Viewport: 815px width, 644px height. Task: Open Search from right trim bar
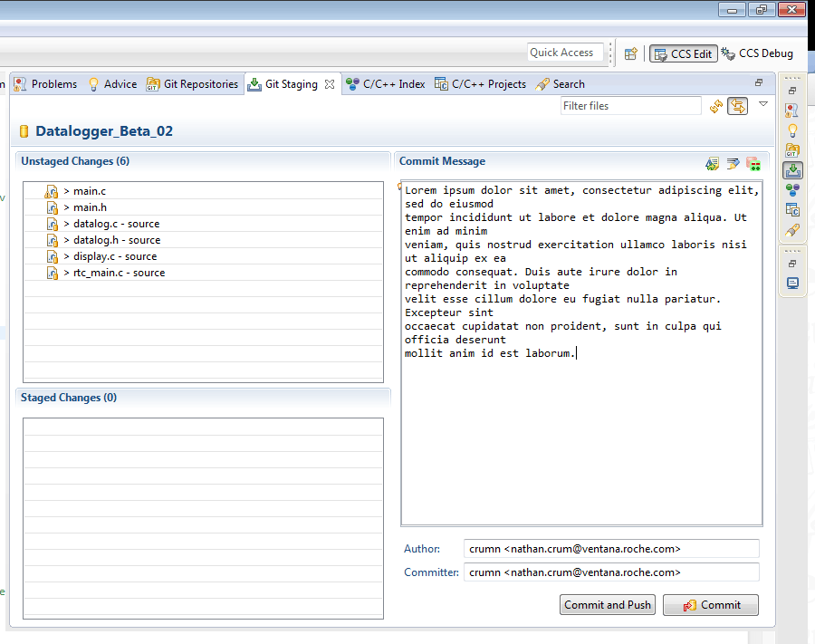pos(792,230)
